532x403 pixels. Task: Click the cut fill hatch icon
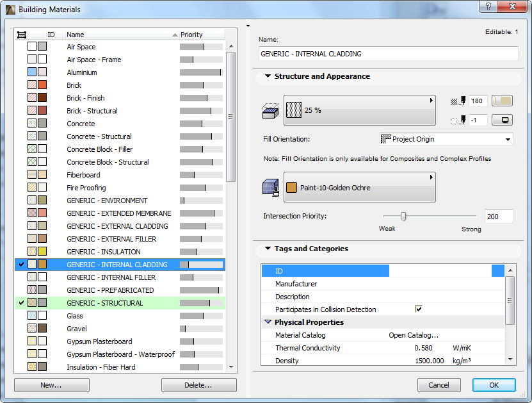pos(270,111)
